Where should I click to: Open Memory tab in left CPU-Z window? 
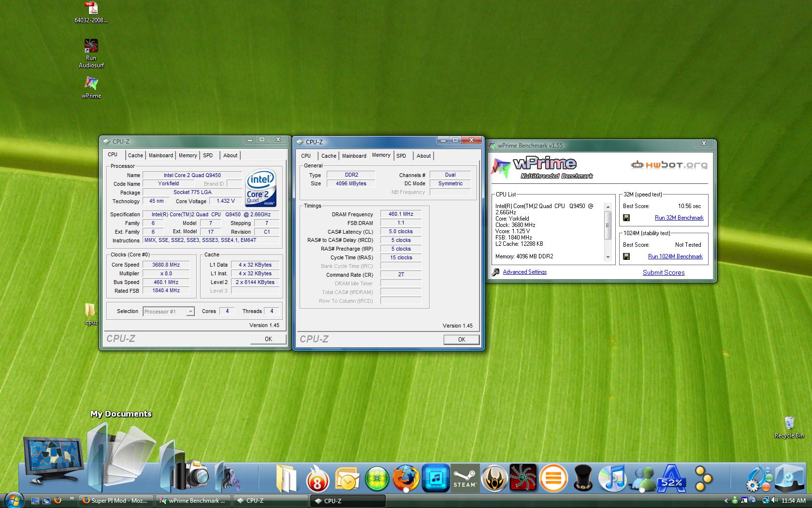188,155
